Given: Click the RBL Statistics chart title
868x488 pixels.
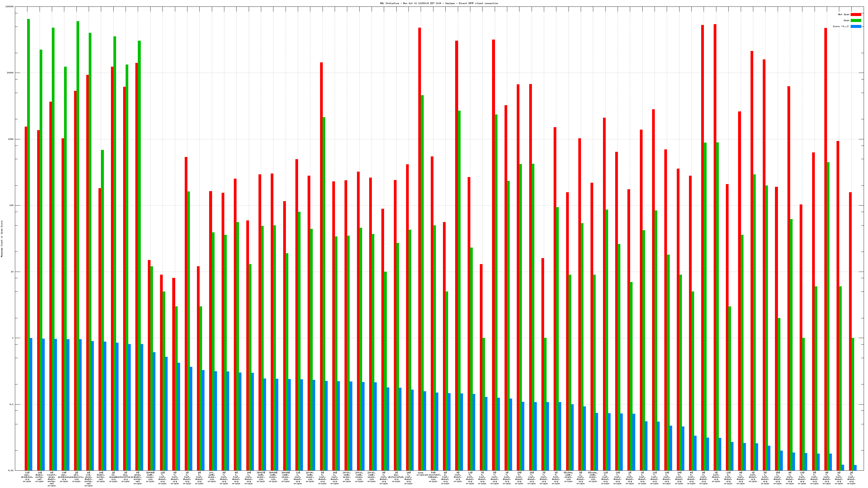Looking at the screenshot, I should (439, 3).
